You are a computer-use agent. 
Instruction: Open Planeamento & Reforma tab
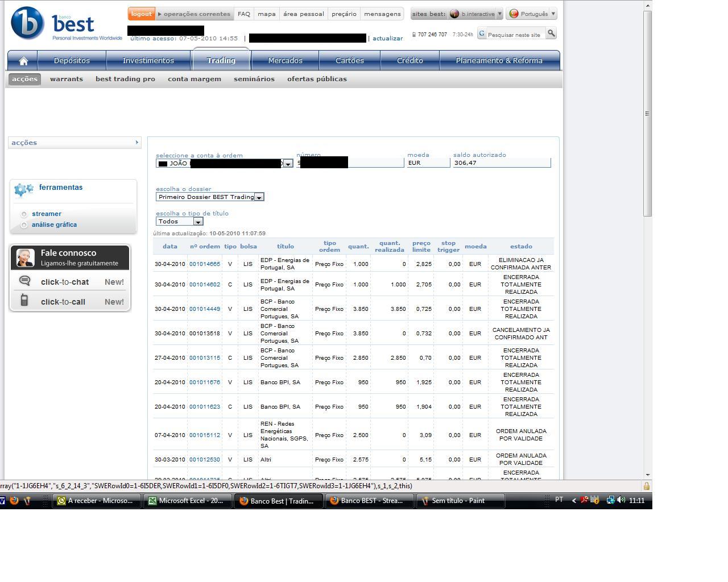point(499,61)
